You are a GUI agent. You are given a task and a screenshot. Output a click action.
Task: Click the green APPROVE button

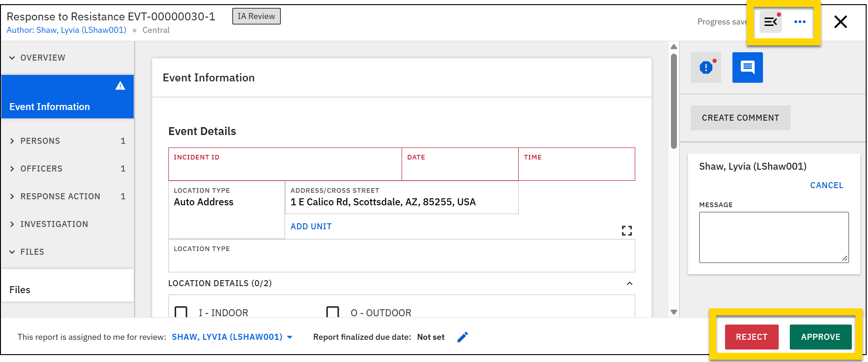point(820,337)
